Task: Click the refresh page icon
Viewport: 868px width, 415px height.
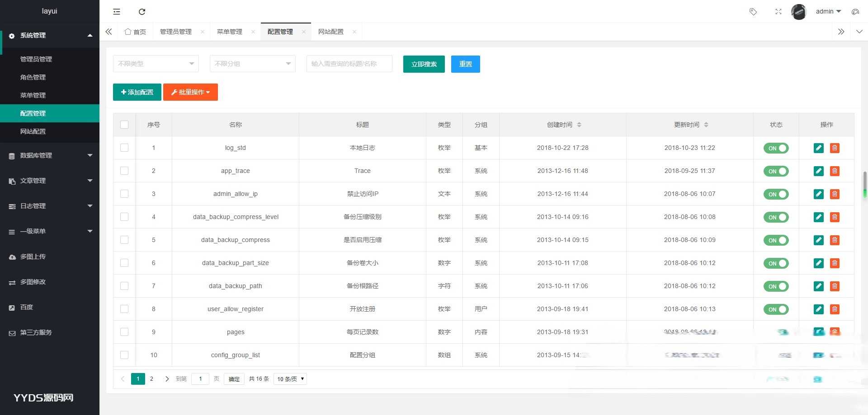Action: click(142, 12)
